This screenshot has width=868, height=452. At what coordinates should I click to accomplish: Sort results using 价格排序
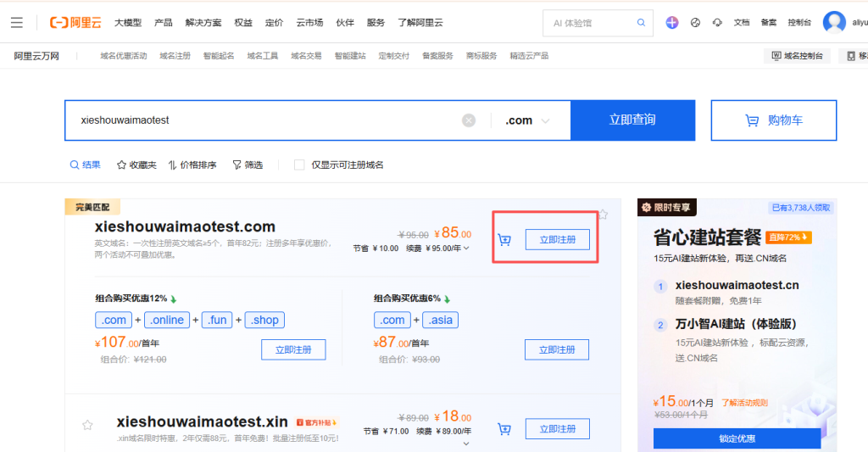click(192, 165)
